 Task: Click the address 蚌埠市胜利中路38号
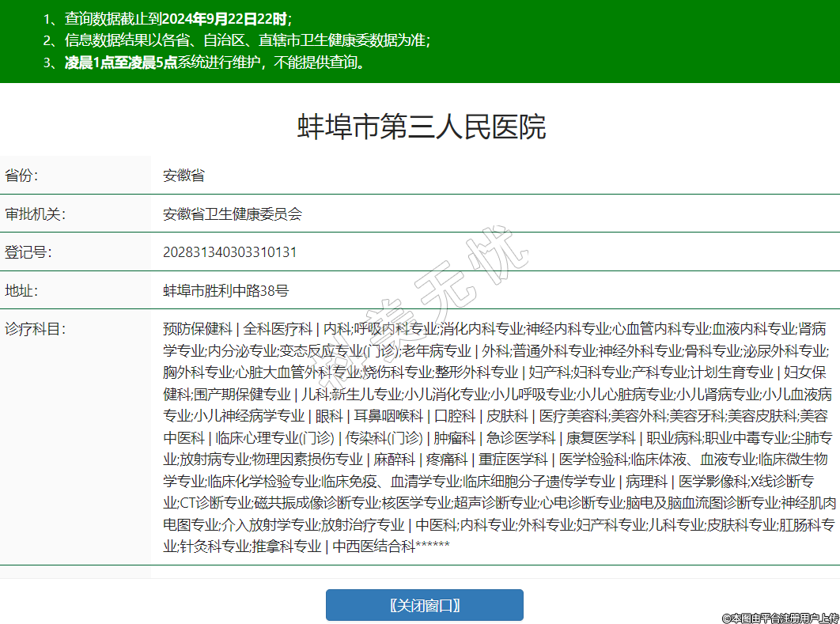225,290
